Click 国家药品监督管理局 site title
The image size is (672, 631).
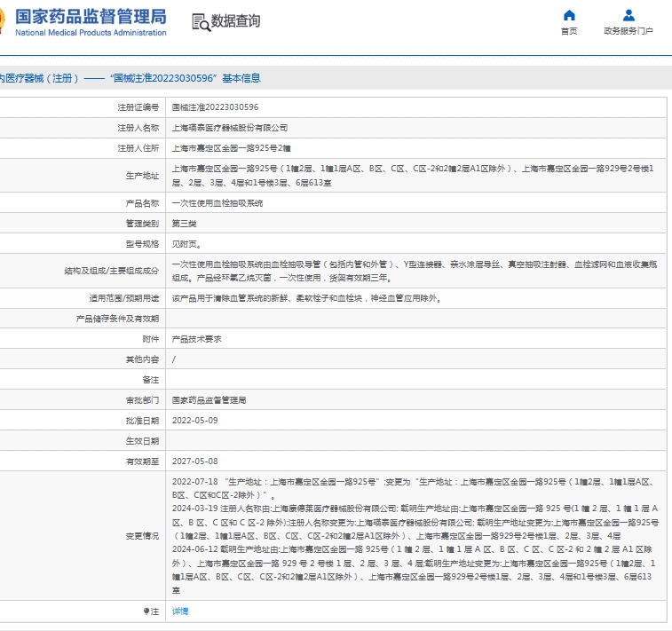coord(91,17)
